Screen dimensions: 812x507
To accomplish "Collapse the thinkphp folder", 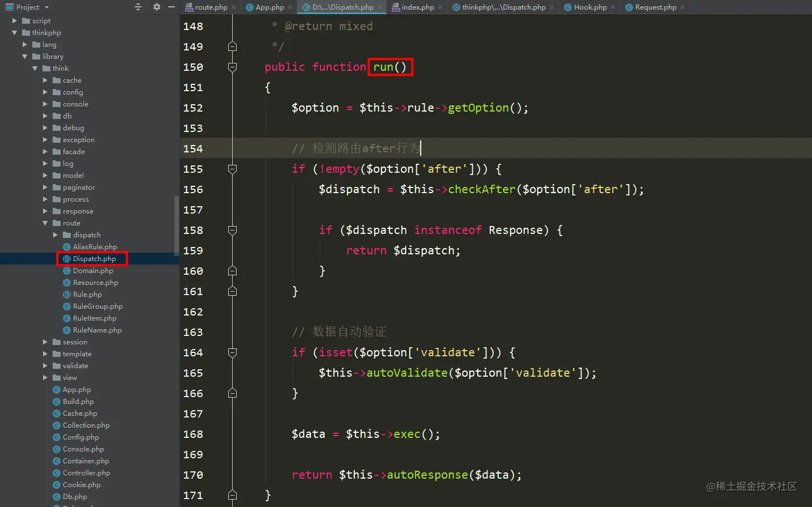I will 15,33.
